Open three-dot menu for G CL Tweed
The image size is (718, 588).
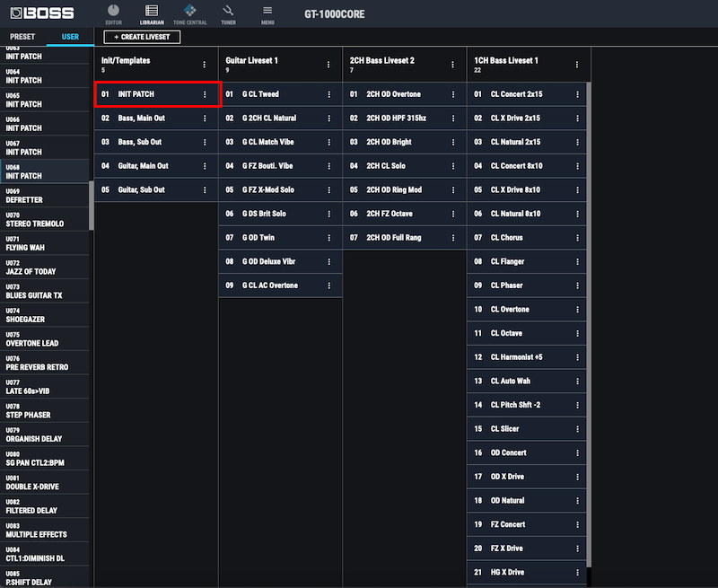click(x=328, y=94)
